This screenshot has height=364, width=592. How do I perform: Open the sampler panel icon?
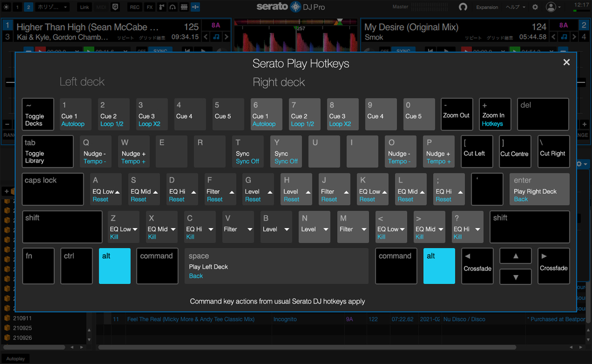[x=162, y=7]
